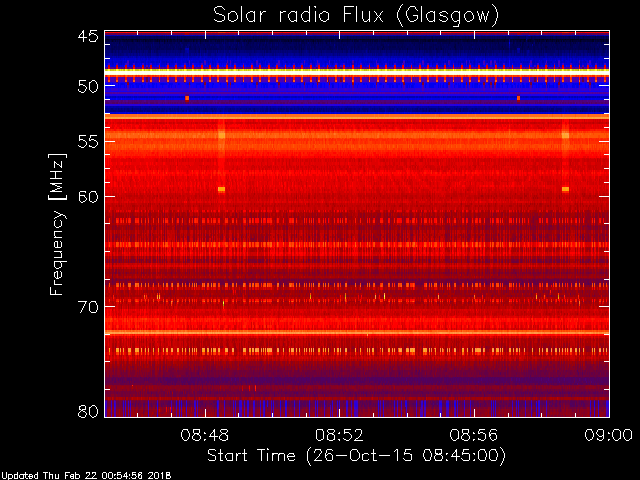Click the bright orange line near 72 MHz
640x480 pixels.
click(357, 332)
